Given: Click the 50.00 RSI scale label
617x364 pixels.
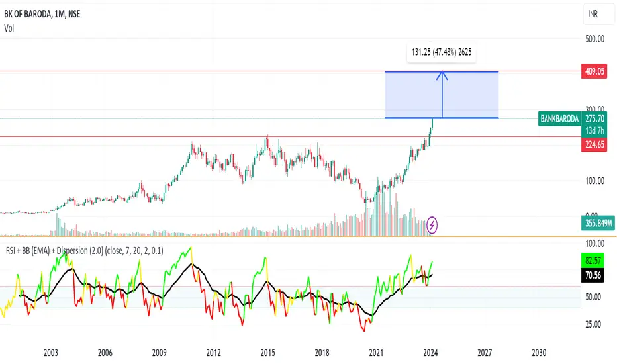Looking at the screenshot, I should 593,297.
